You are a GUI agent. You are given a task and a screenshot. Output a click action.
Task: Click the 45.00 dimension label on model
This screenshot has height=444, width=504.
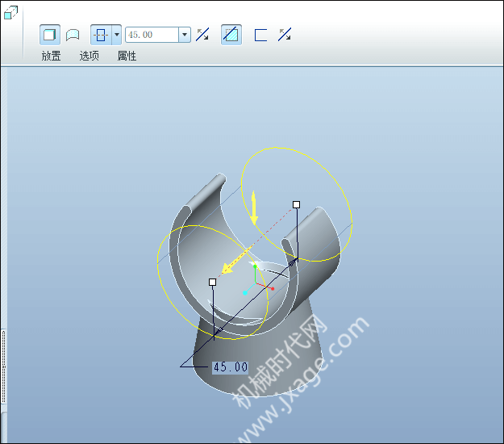tap(230, 367)
